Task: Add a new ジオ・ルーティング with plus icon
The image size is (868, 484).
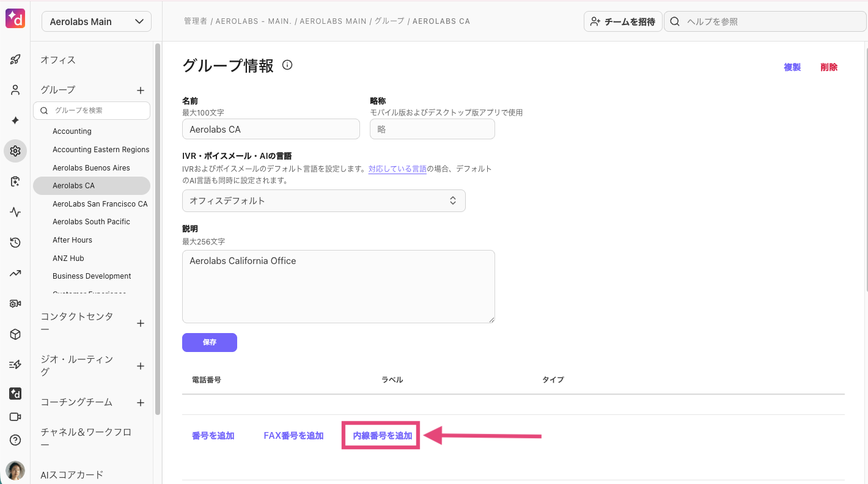Action: click(x=141, y=366)
